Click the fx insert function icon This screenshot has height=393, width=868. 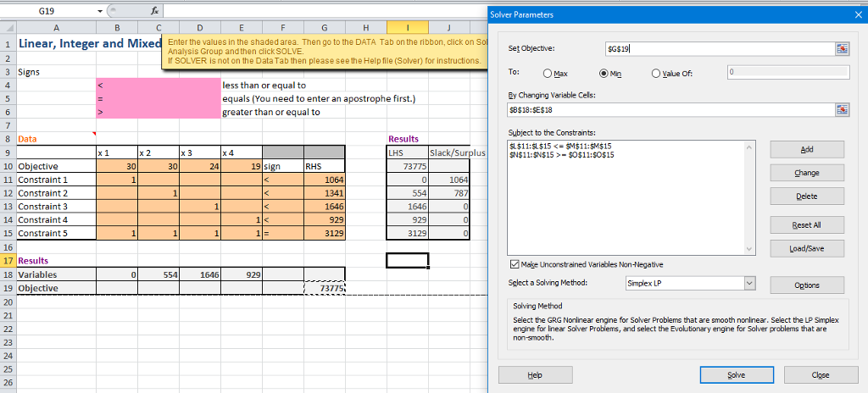(x=156, y=10)
